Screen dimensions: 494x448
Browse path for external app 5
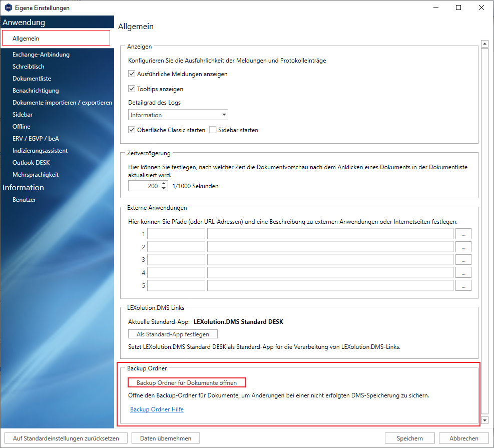pyautogui.click(x=463, y=285)
